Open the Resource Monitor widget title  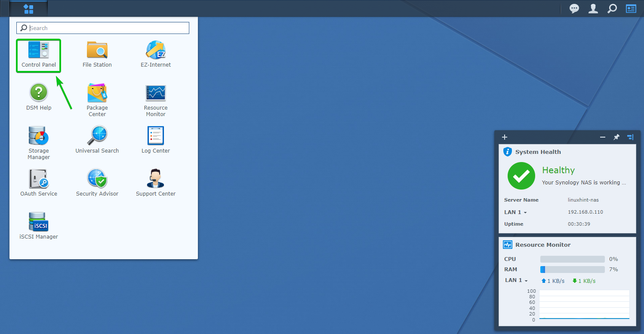point(543,245)
